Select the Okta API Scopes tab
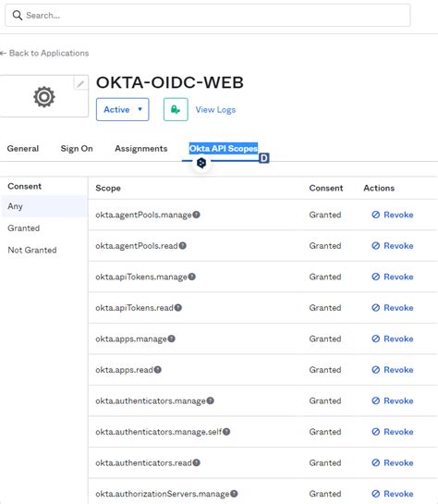 tap(224, 149)
